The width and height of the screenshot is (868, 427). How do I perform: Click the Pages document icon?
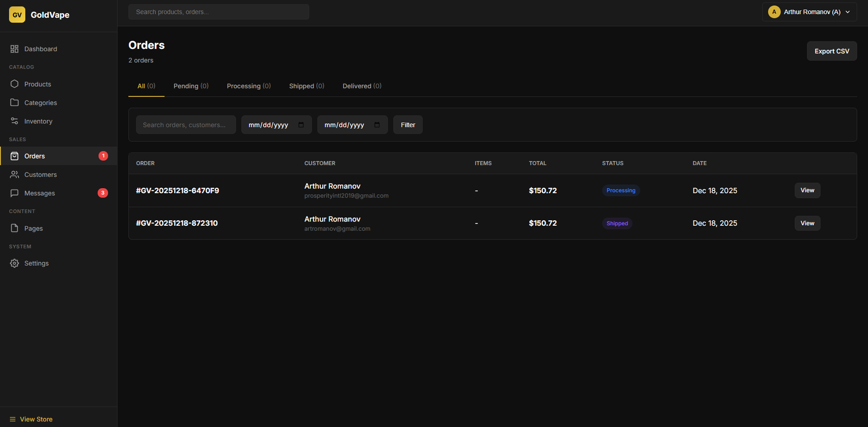click(x=15, y=228)
